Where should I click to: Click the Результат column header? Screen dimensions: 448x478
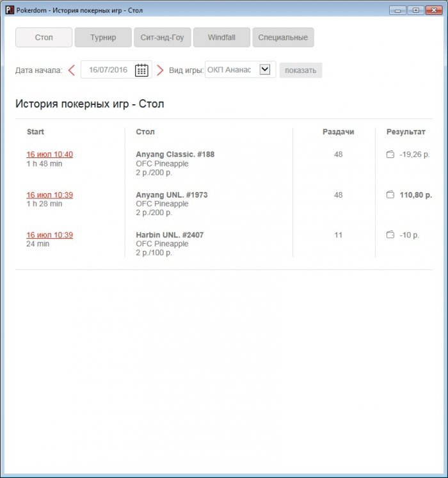[x=406, y=132]
